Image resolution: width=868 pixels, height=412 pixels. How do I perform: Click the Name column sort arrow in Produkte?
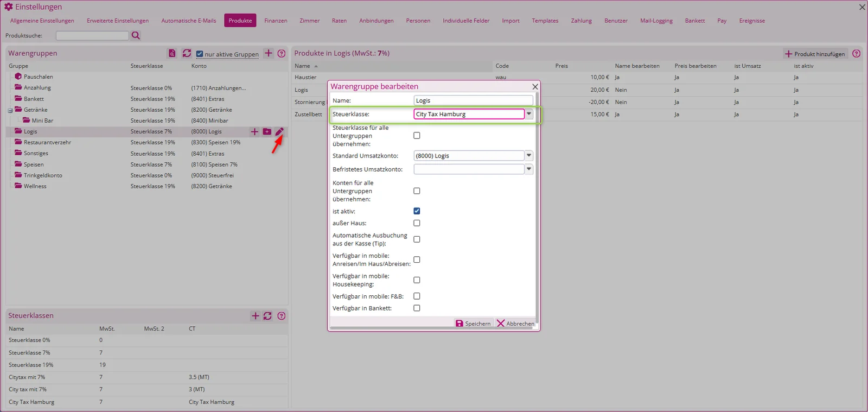pyautogui.click(x=316, y=66)
